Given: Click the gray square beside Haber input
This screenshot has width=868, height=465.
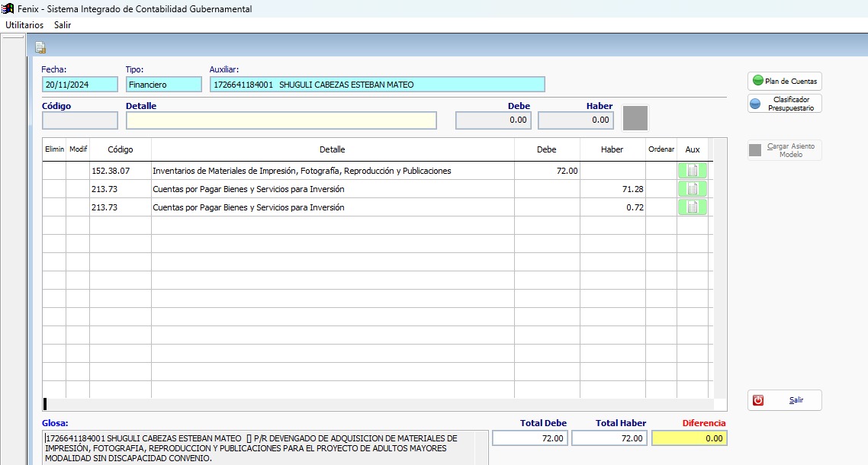Looking at the screenshot, I should [x=635, y=118].
